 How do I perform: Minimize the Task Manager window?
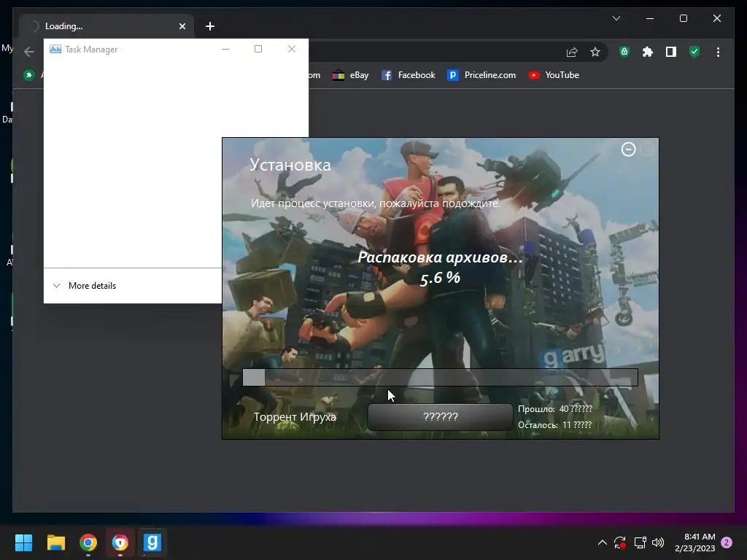(x=225, y=49)
